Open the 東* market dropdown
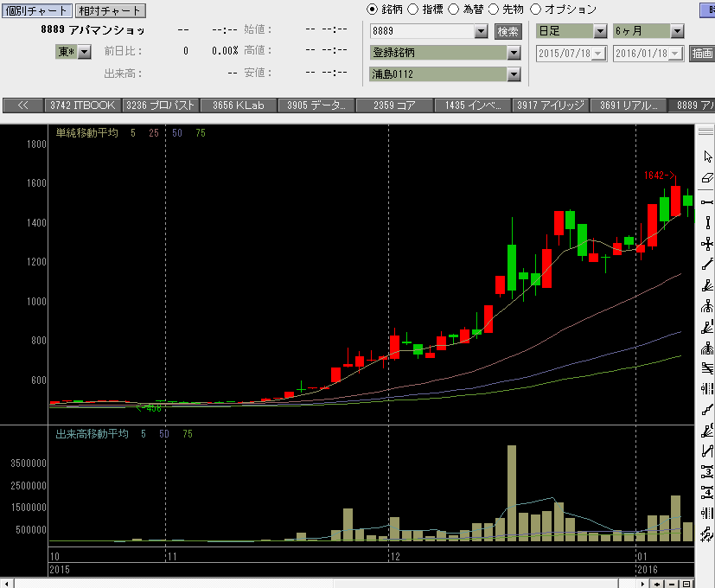 (85, 52)
